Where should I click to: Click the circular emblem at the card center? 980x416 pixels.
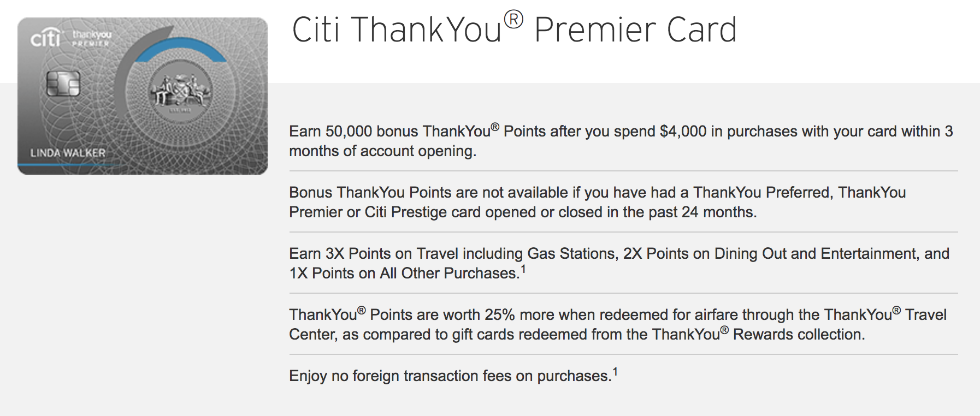[x=181, y=90]
